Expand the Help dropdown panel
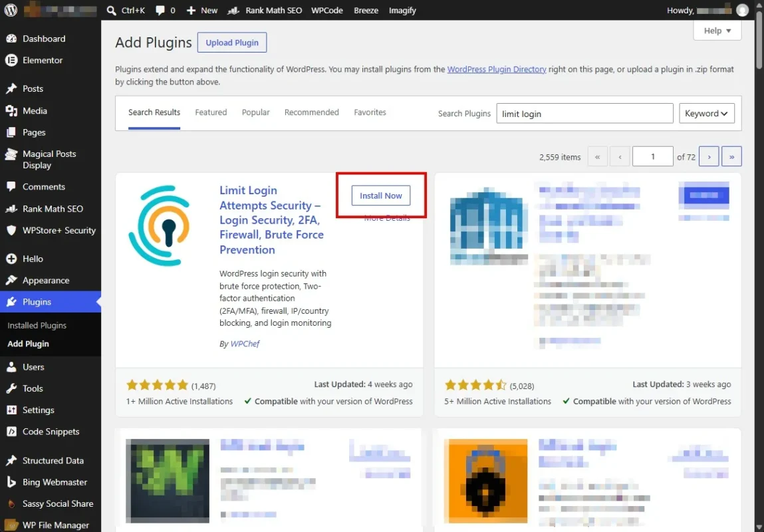Image resolution: width=764 pixels, height=532 pixels. [x=717, y=31]
